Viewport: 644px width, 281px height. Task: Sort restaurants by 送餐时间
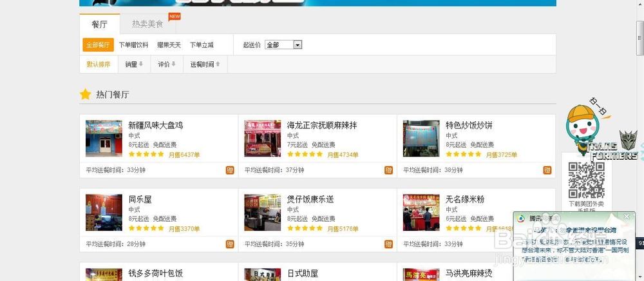tap(205, 64)
